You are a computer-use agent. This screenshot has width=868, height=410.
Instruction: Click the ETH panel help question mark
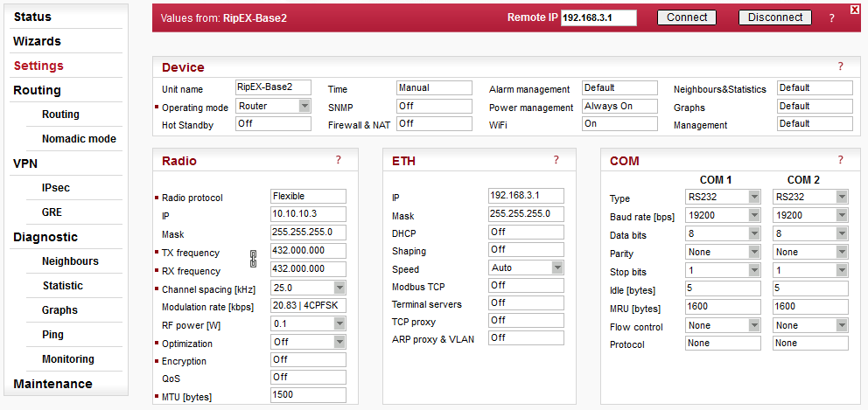pyautogui.click(x=556, y=160)
